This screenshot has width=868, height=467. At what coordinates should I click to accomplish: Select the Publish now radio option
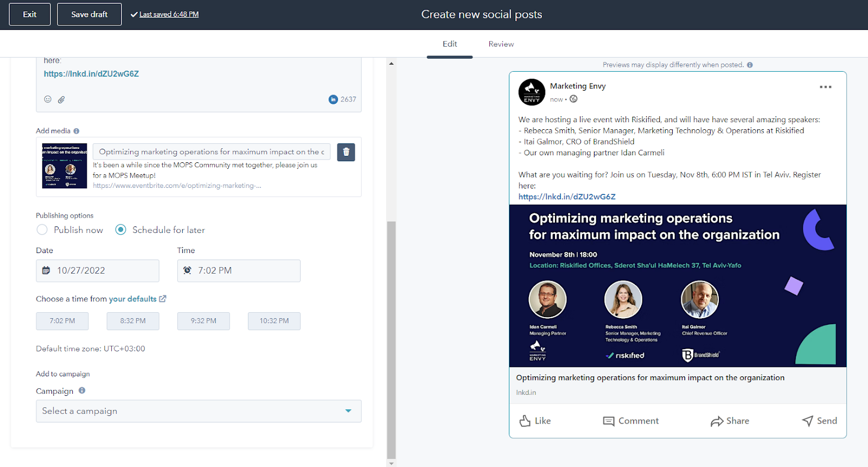(x=42, y=230)
